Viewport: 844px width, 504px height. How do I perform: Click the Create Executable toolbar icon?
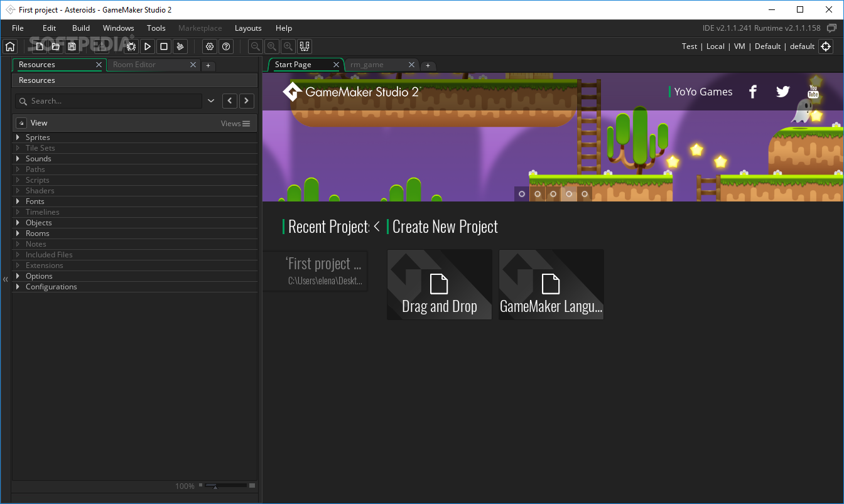[101, 46]
